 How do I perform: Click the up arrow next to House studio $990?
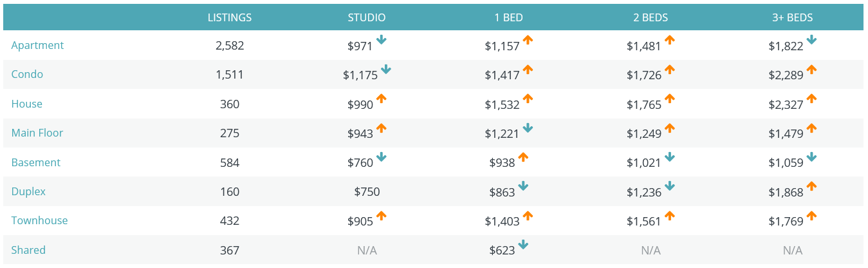[382, 99]
